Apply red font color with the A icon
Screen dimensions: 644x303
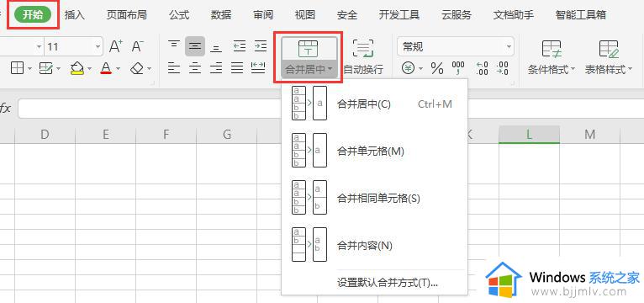pos(106,68)
